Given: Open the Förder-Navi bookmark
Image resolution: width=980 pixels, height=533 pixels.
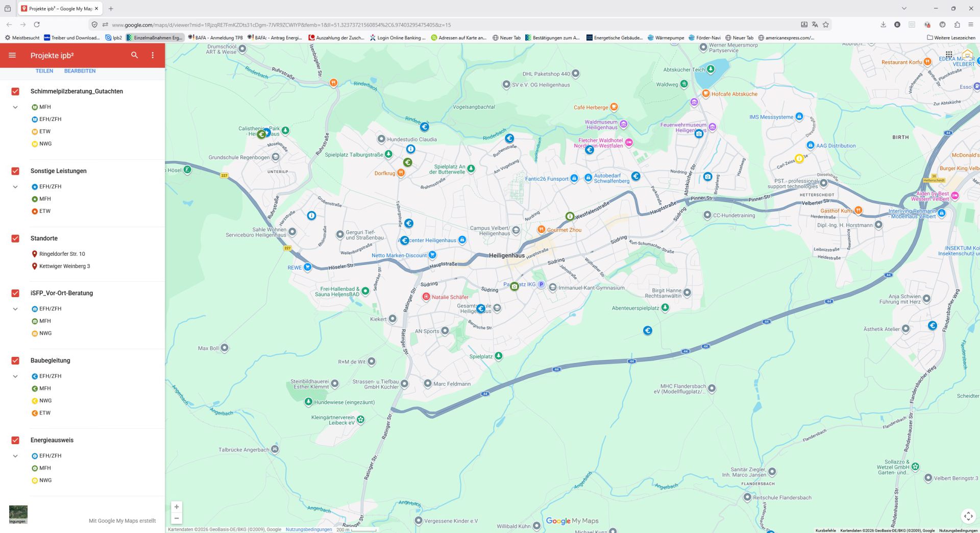Looking at the screenshot, I should click(x=704, y=38).
